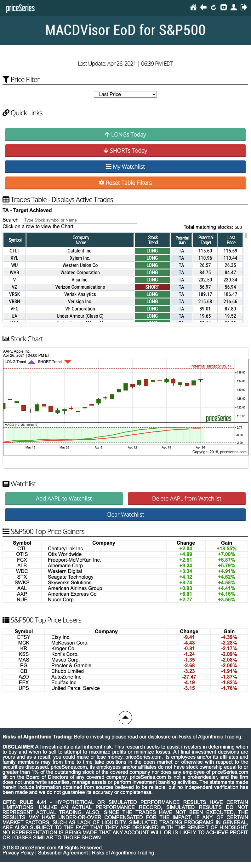
Task: Click CenturyLink Inc in Top Gainers
Action: [66, 548]
